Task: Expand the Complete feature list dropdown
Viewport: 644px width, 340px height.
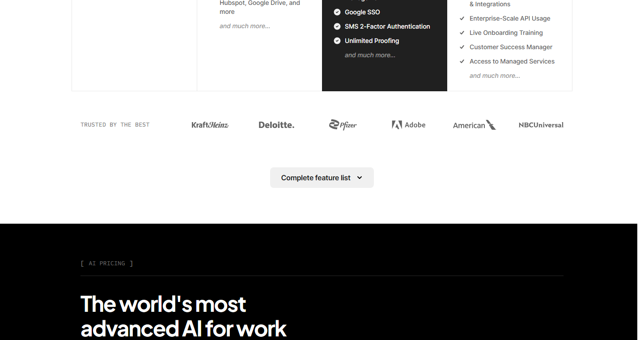Action: coord(322,178)
